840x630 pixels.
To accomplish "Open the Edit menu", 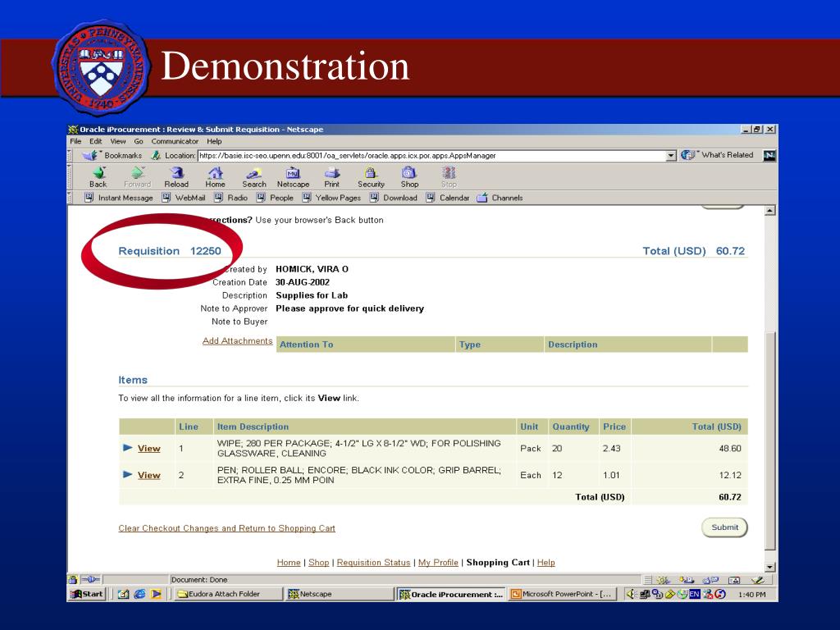I will click(x=96, y=141).
